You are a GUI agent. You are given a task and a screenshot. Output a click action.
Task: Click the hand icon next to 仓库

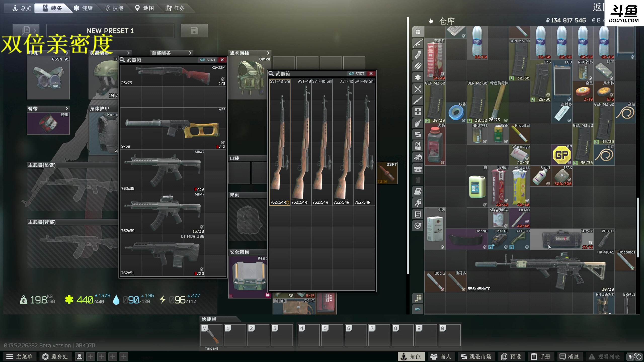[x=431, y=21]
